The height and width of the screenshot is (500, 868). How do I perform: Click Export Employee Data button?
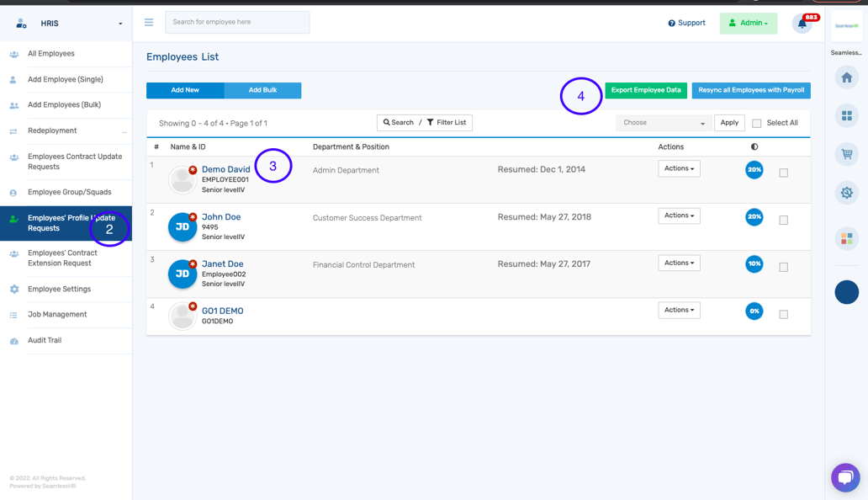click(646, 90)
